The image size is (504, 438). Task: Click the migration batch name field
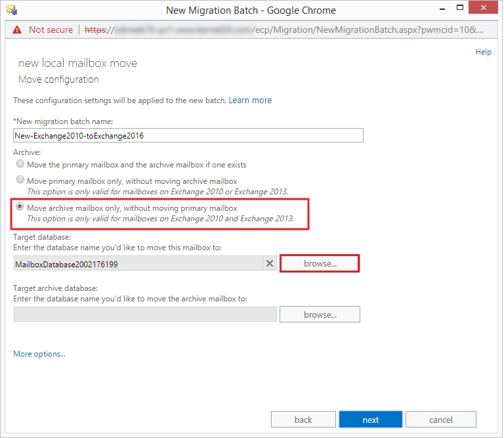click(x=188, y=135)
